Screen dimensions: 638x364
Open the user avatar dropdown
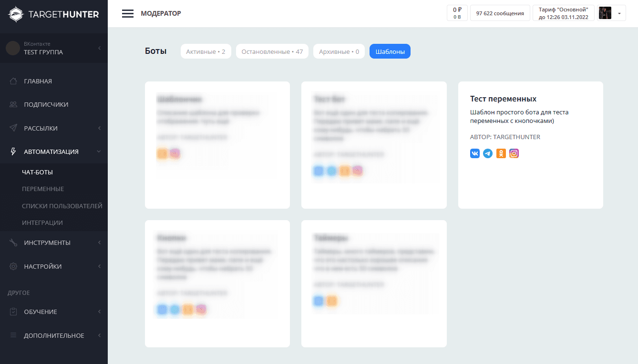click(x=611, y=13)
